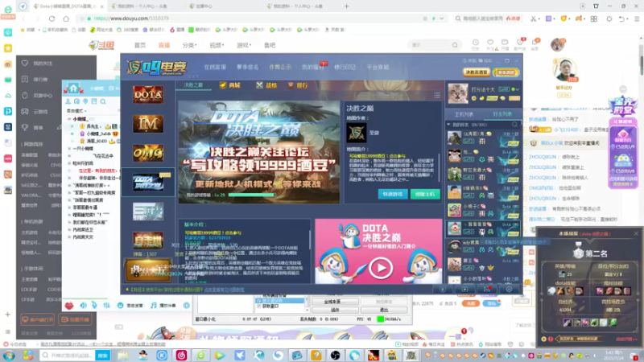Switch to the 主机列表 tab

pos(464,114)
